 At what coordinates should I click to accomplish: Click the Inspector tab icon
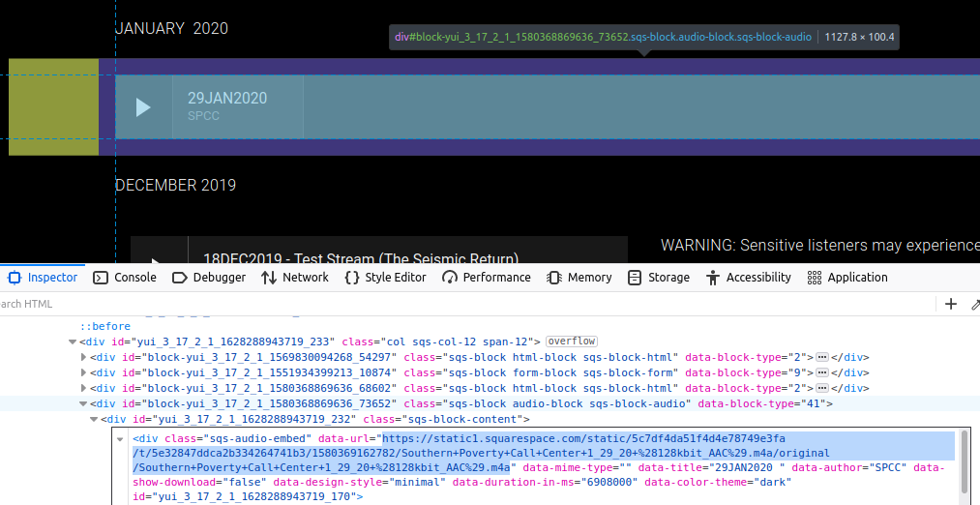pyautogui.click(x=15, y=278)
